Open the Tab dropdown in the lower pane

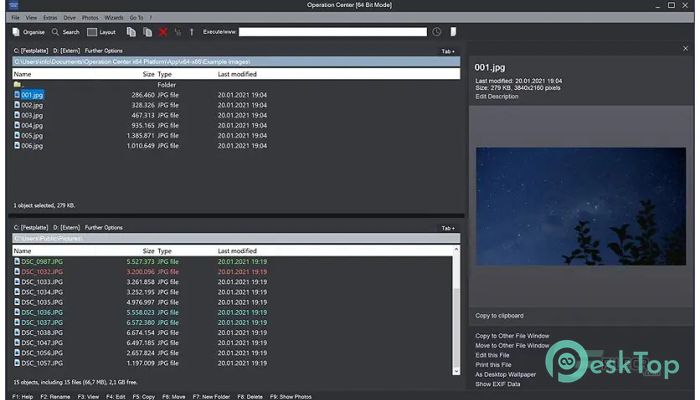click(x=448, y=228)
